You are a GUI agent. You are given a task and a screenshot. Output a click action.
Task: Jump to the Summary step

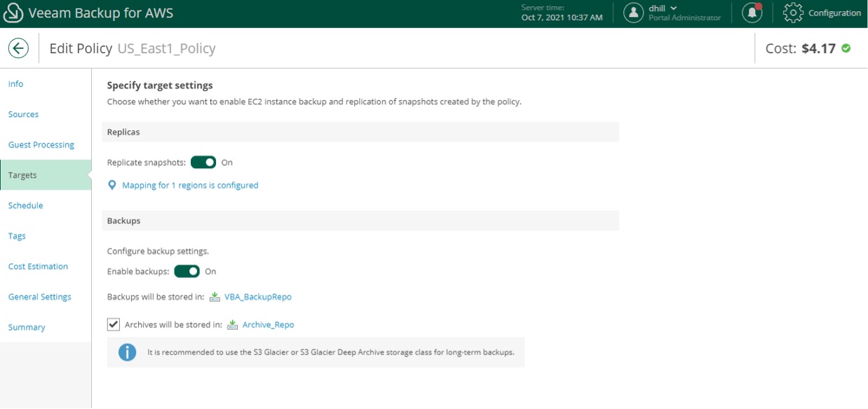coord(27,327)
